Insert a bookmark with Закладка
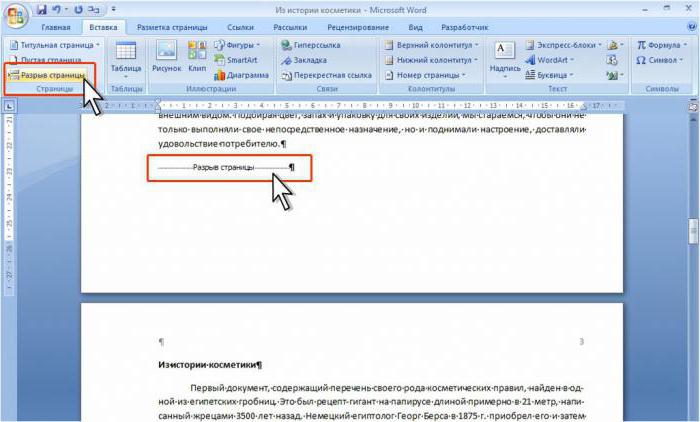Screen dimensions: 700x422 coord(304,60)
